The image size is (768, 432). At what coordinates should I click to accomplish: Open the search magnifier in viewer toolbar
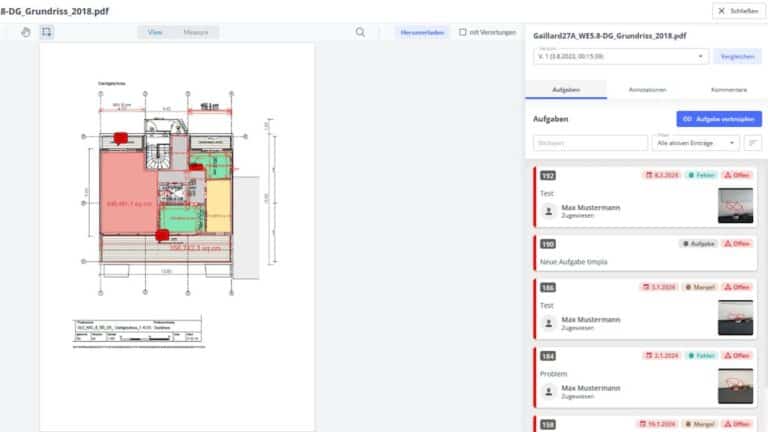pos(360,32)
